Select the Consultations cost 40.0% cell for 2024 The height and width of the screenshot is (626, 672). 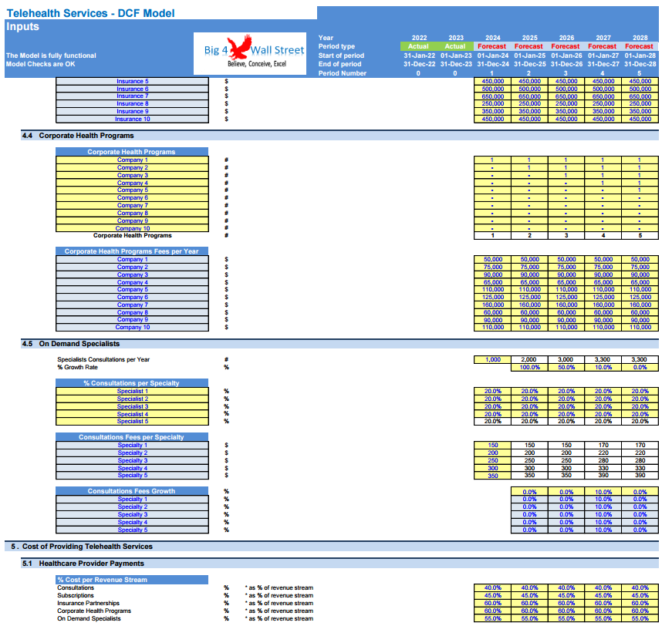click(x=492, y=588)
